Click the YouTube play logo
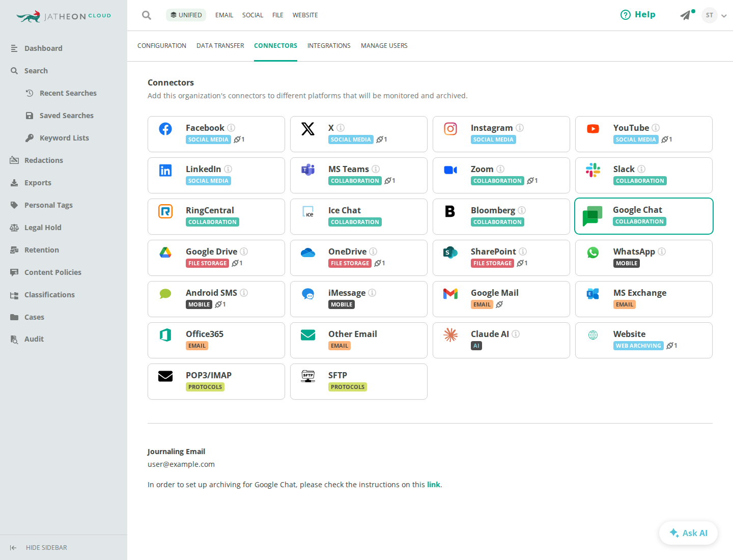This screenshot has width=733, height=560. [593, 129]
